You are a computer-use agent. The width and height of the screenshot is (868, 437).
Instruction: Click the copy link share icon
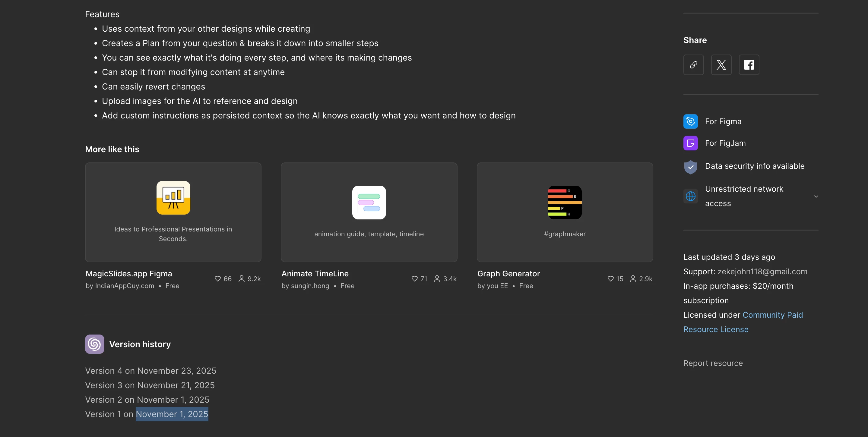pos(693,64)
